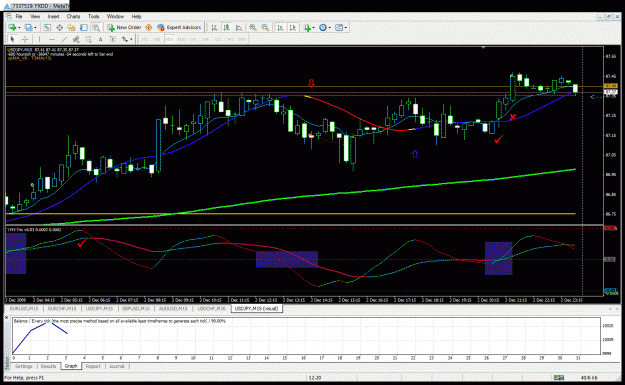Switch chart to bar chart
The width and height of the screenshot is (625, 385).
tap(214, 28)
